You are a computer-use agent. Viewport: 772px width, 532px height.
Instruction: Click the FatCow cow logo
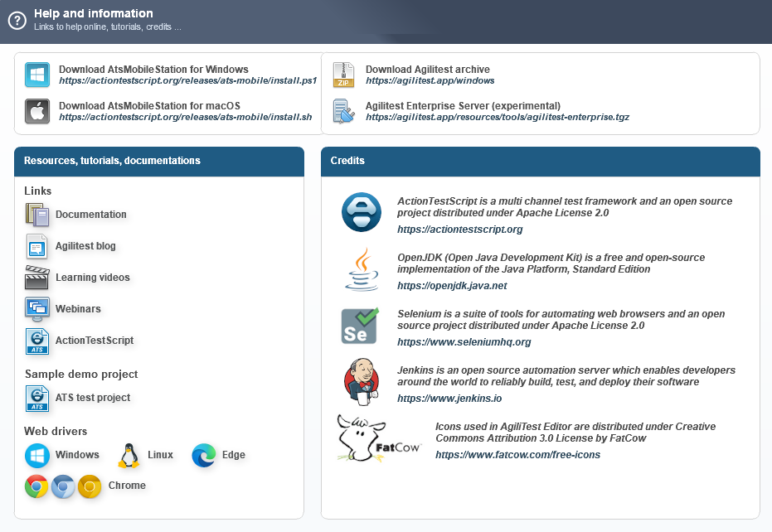pyautogui.click(x=378, y=438)
